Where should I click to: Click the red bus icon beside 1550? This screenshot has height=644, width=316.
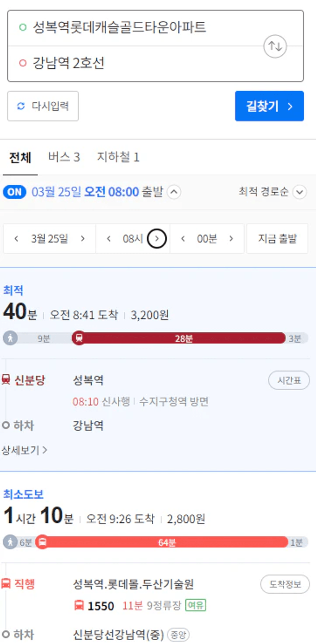click(x=79, y=605)
